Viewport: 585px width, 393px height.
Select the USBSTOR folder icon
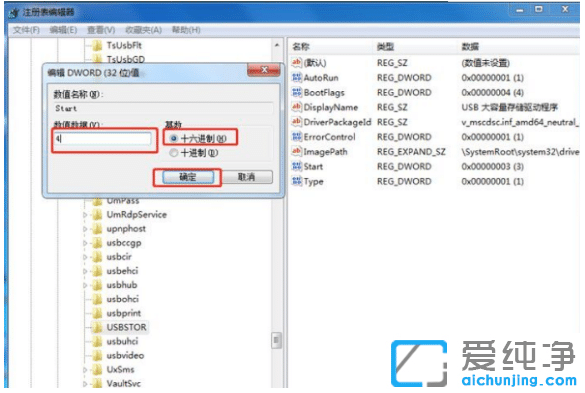tap(97, 328)
